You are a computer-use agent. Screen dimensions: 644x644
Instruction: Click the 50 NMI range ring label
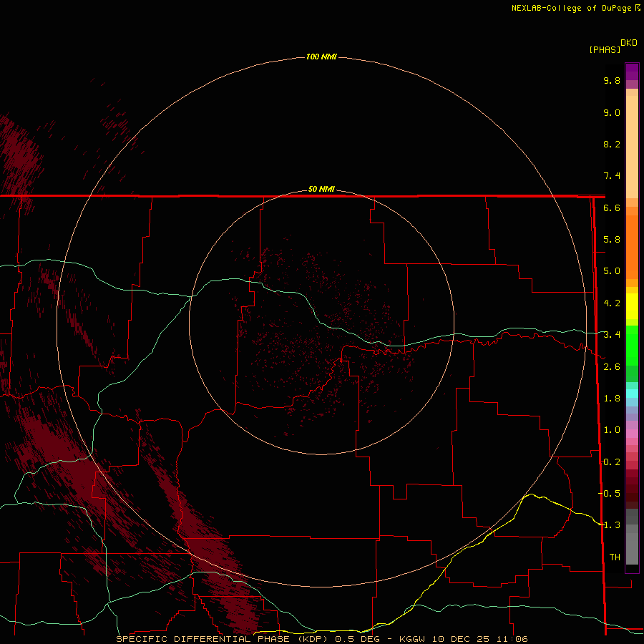[321, 189]
